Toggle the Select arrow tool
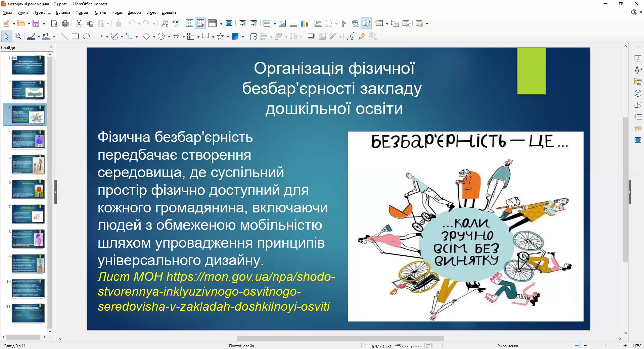Screen dimensions: 644x349 [x=7, y=36]
